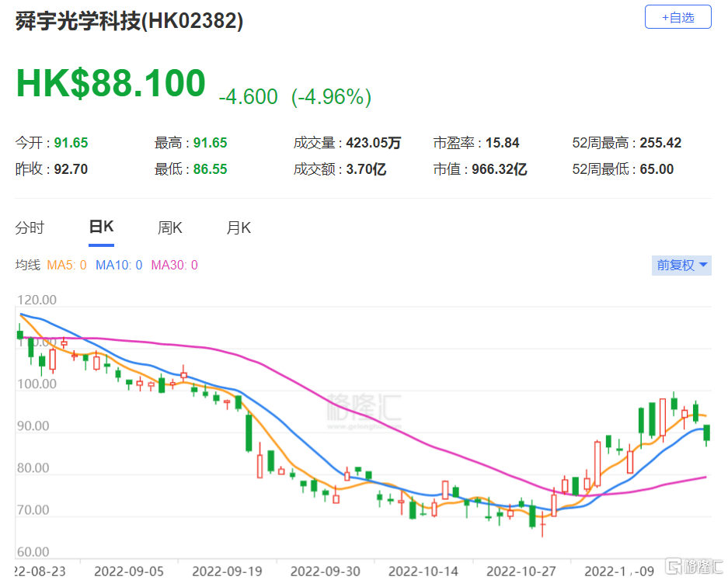Click the MA10 moving average label
This screenshot has height=580, width=728.
tap(119, 265)
